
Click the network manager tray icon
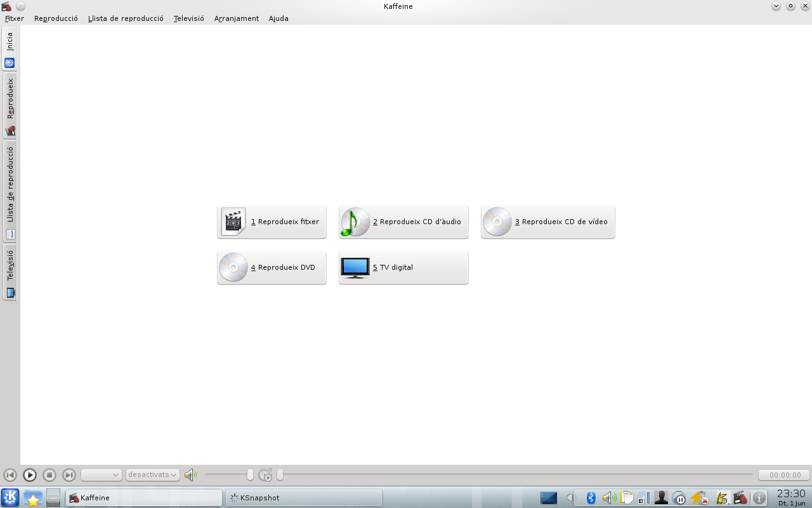pyautogui.click(x=644, y=498)
